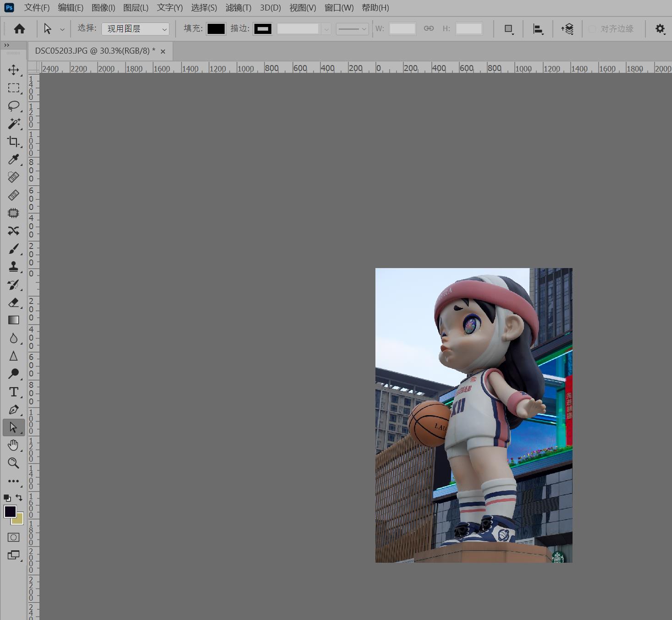Select the Brush tool
Screen dimensions: 672x620
click(13, 249)
